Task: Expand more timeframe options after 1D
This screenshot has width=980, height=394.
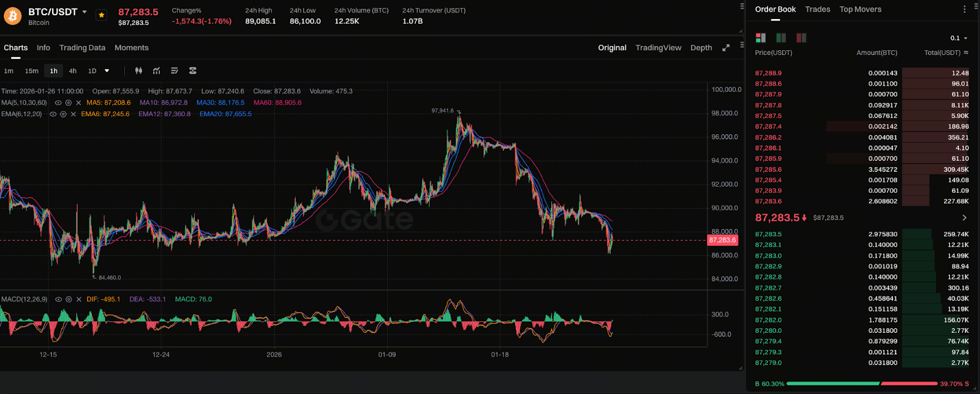Action: point(107,71)
